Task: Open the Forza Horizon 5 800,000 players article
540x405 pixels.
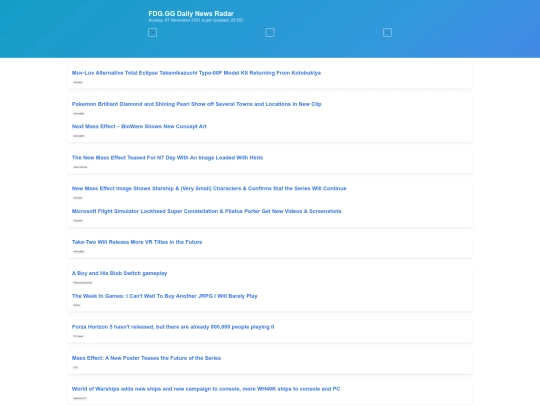Action: 173,327
